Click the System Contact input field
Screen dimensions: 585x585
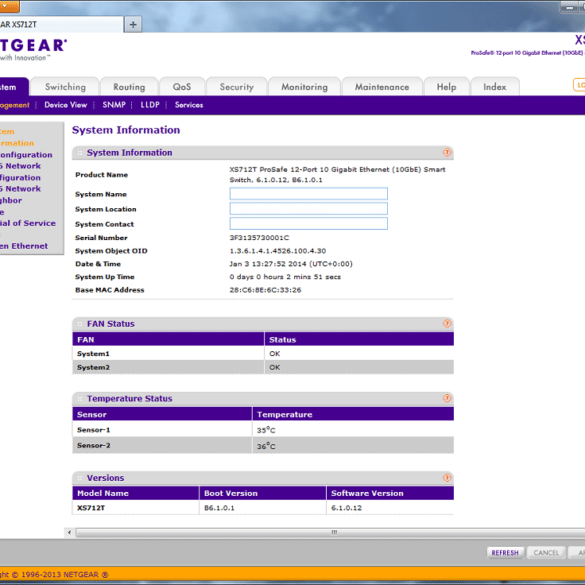click(309, 223)
